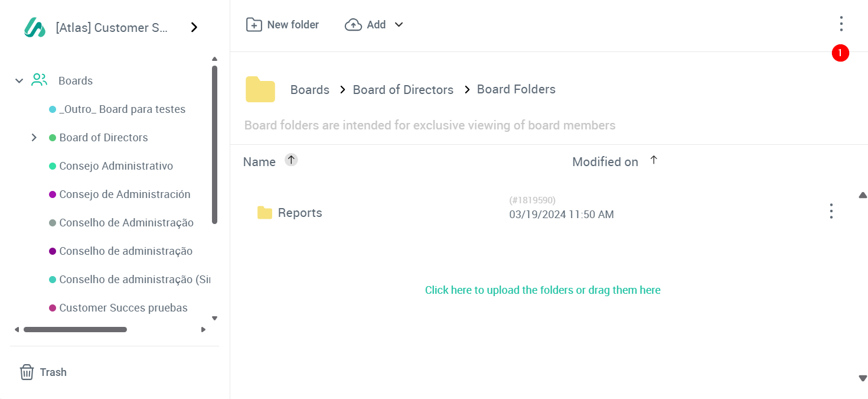The width and height of the screenshot is (868, 399).
Task: Click the Boards people icon
Action: (39, 80)
